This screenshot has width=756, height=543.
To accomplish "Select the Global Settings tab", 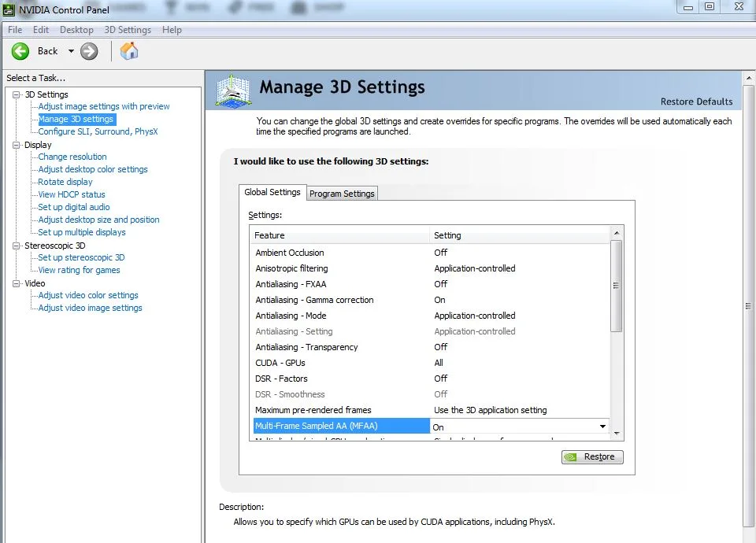I will [272, 192].
